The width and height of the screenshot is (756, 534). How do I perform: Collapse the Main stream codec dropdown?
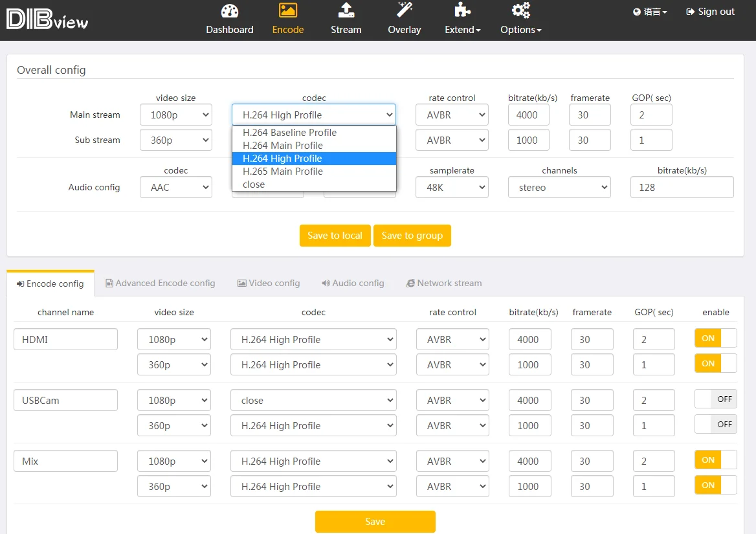[x=314, y=115]
